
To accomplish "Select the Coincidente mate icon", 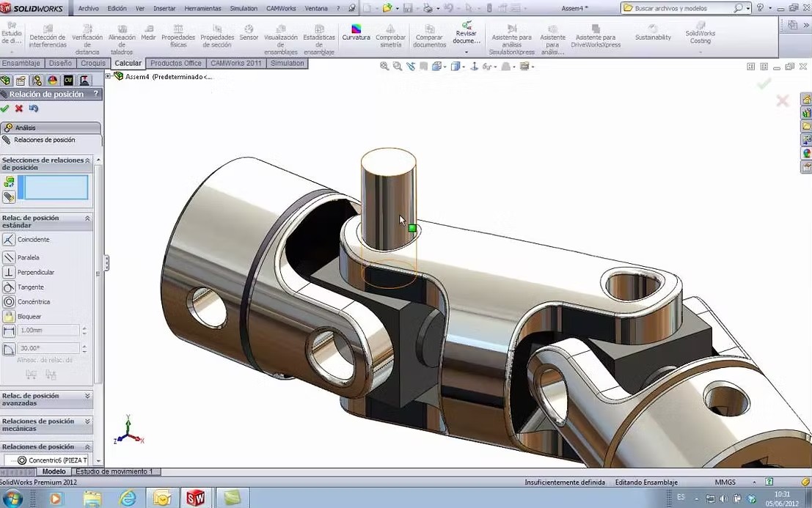I will 9,240.
